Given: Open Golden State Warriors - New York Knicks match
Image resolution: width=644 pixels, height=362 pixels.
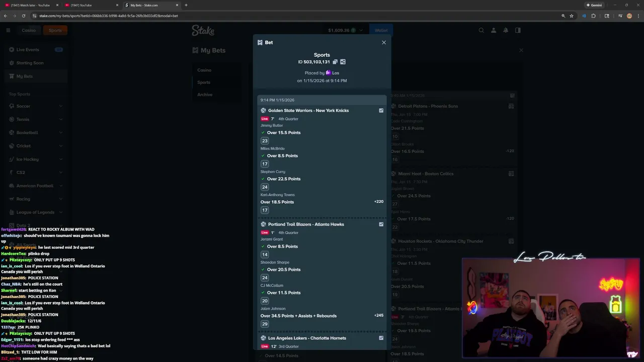Looking at the screenshot, I should [x=308, y=111].
